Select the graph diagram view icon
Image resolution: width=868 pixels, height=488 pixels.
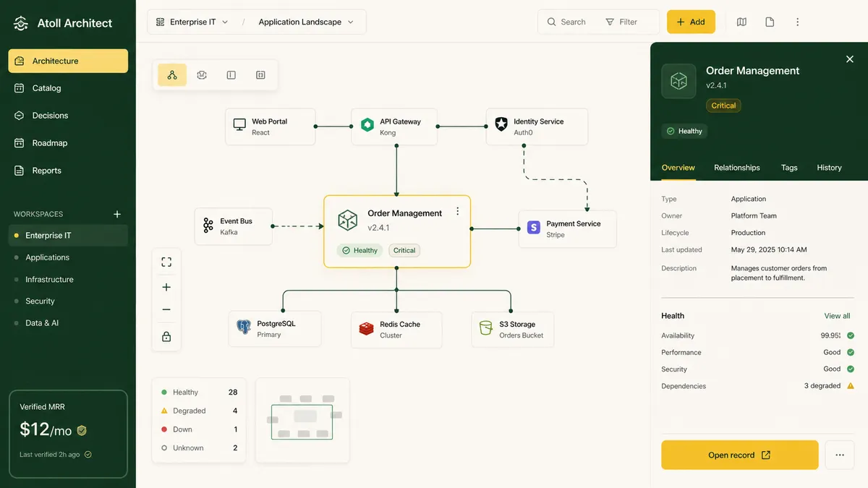tap(172, 75)
